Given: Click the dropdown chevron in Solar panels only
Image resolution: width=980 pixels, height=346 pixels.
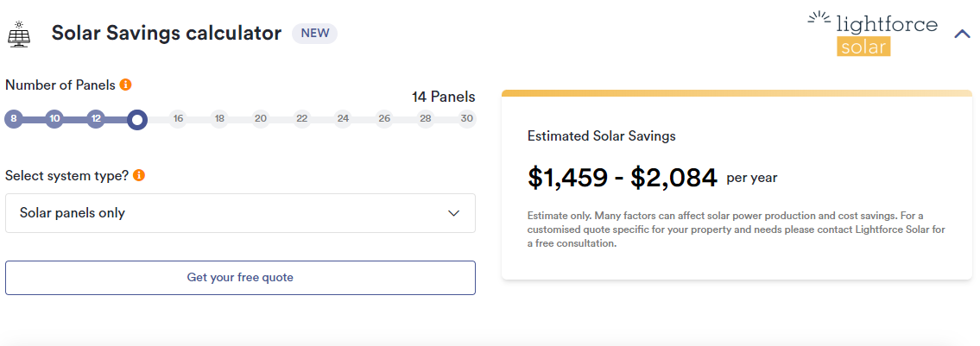Looking at the screenshot, I should [x=454, y=213].
